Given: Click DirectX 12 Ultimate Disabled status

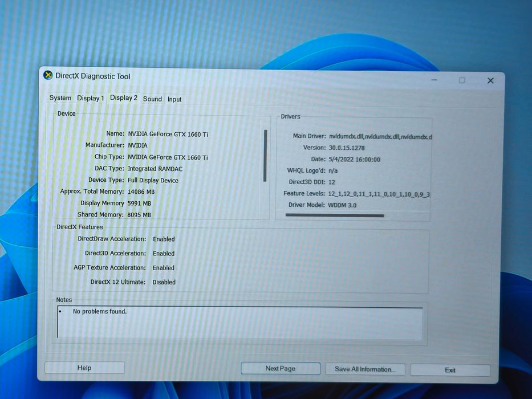Looking at the screenshot, I should pyautogui.click(x=164, y=282).
